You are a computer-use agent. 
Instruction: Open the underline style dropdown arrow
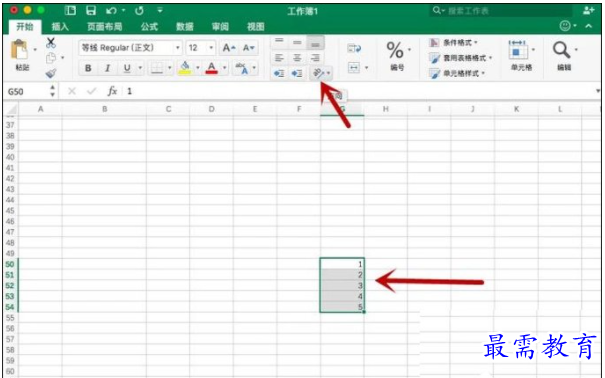pos(140,68)
